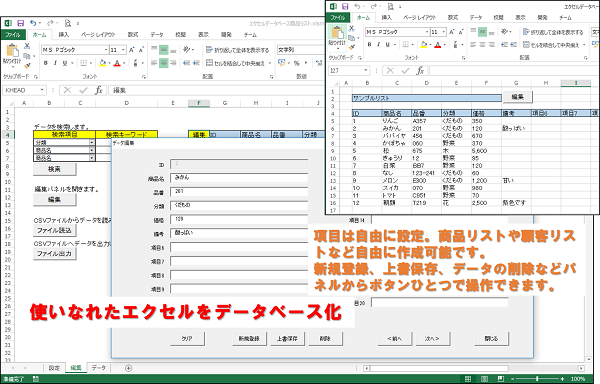
Task: Toggle Bold in left Excel window
Action: (46, 63)
